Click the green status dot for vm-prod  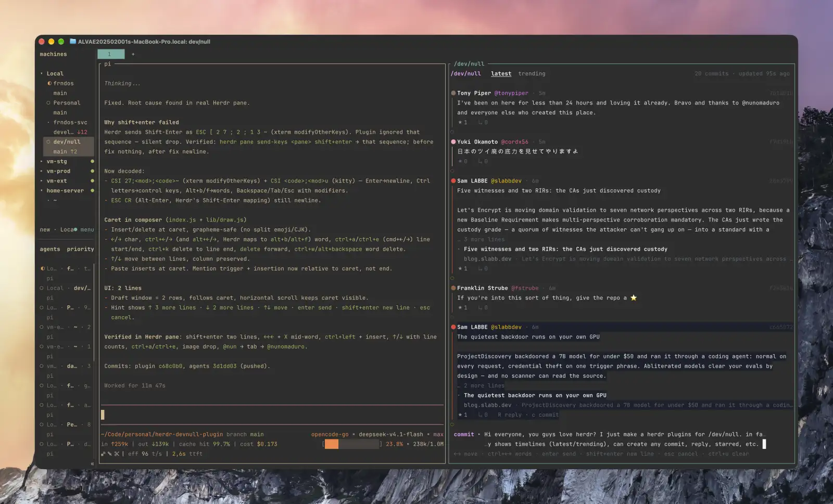click(92, 171)
